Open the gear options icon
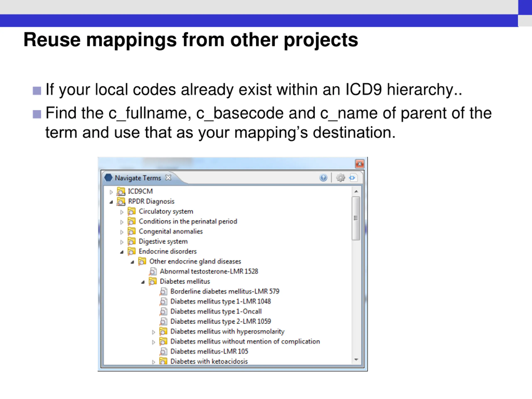 point(340,178)
